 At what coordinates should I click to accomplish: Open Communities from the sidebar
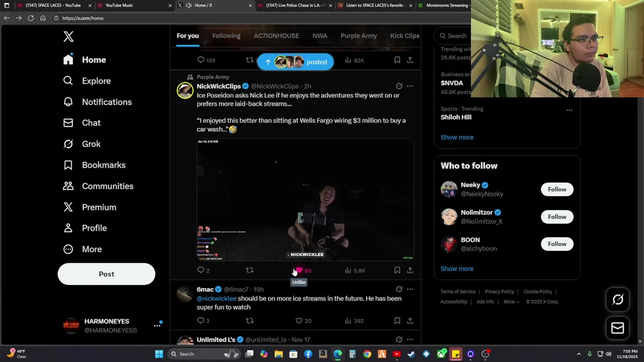[98, 186]
